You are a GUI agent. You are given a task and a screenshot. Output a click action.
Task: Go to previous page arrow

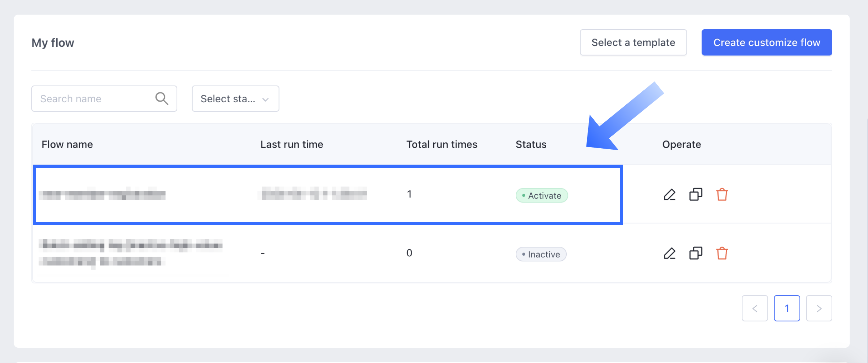pos(755,308)
